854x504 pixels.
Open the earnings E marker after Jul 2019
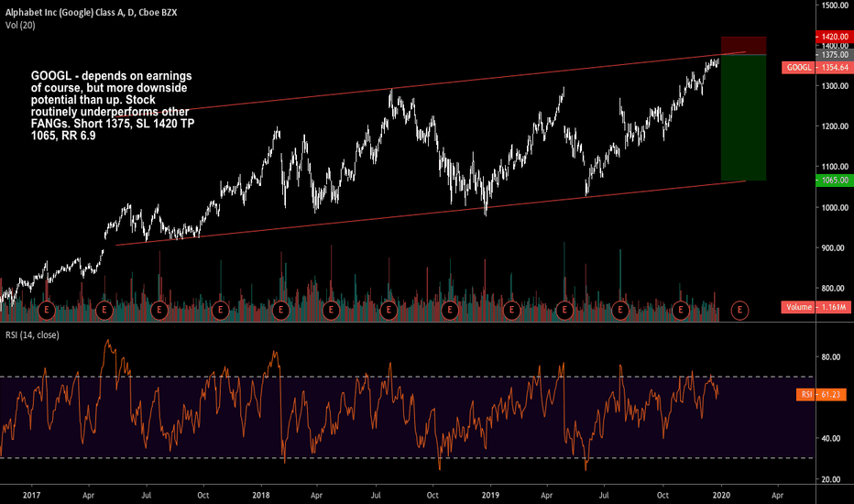(619, 311)
